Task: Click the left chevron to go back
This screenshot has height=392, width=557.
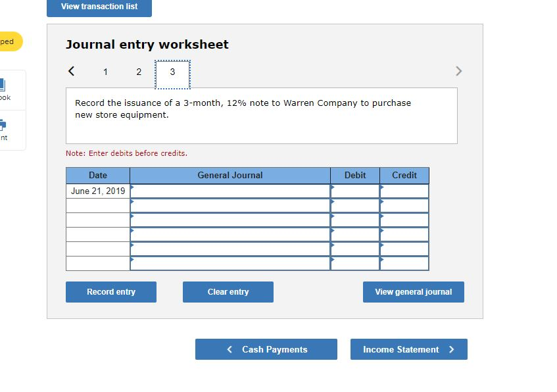Action: coord(71,71)
